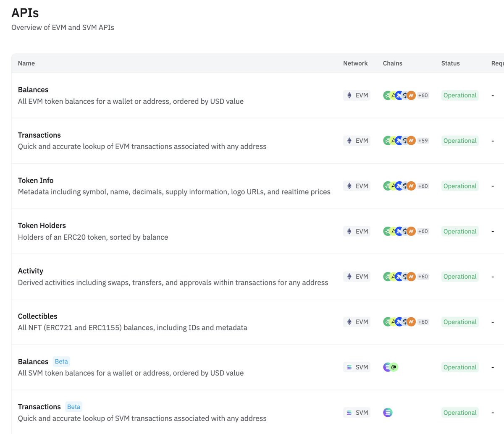Click the APIs page heading
Image resolution: width=504 pixels, height=434 pixels.
tap(25, 13)
